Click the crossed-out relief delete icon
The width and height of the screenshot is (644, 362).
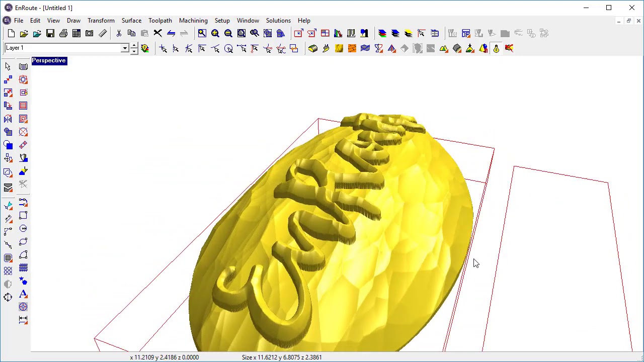point(509,48)
